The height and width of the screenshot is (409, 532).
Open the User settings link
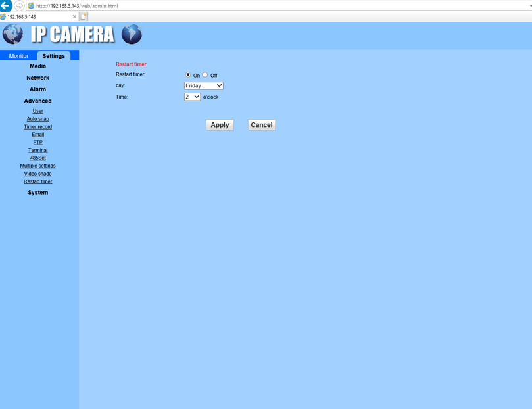pyautogui.click(x=37, y=111)
